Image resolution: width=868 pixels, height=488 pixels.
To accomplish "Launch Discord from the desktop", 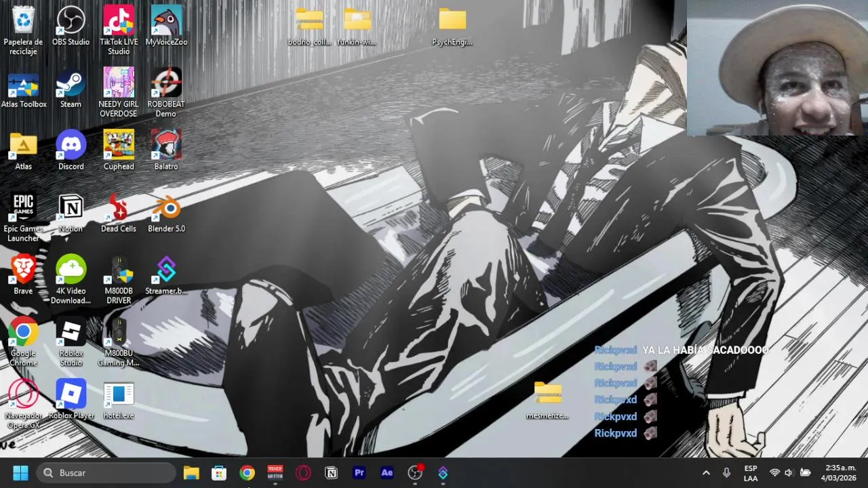I will 71,150.
